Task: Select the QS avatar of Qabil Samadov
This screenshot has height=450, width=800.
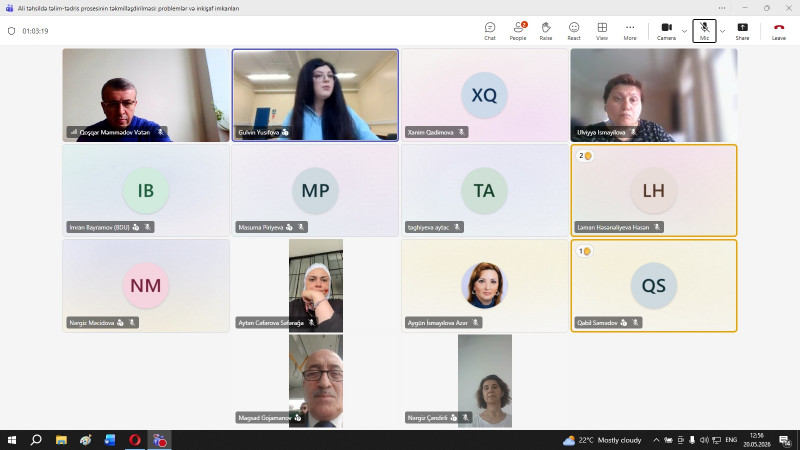Action: [654, 285]
